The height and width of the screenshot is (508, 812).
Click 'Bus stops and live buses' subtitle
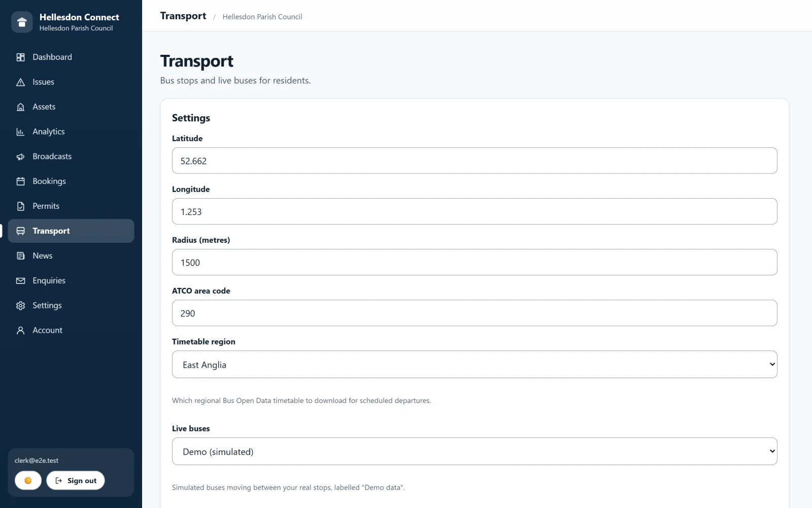(x=235, y=81)
